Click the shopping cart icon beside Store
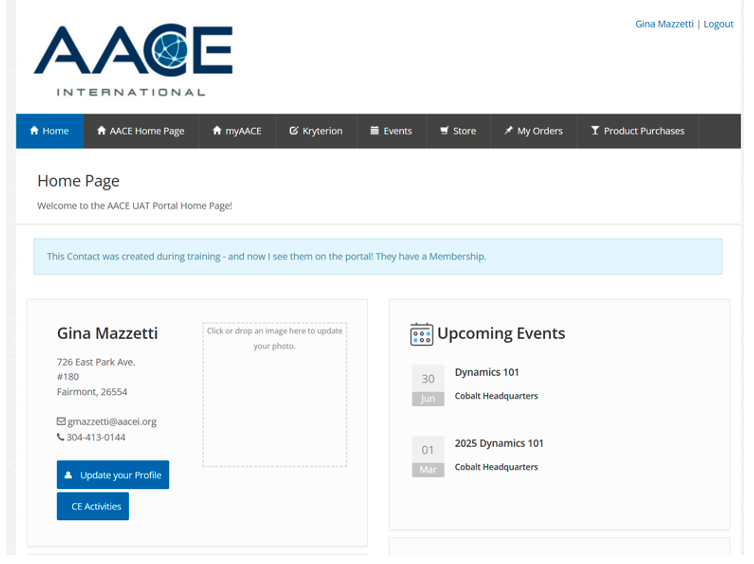 point(444,130)
